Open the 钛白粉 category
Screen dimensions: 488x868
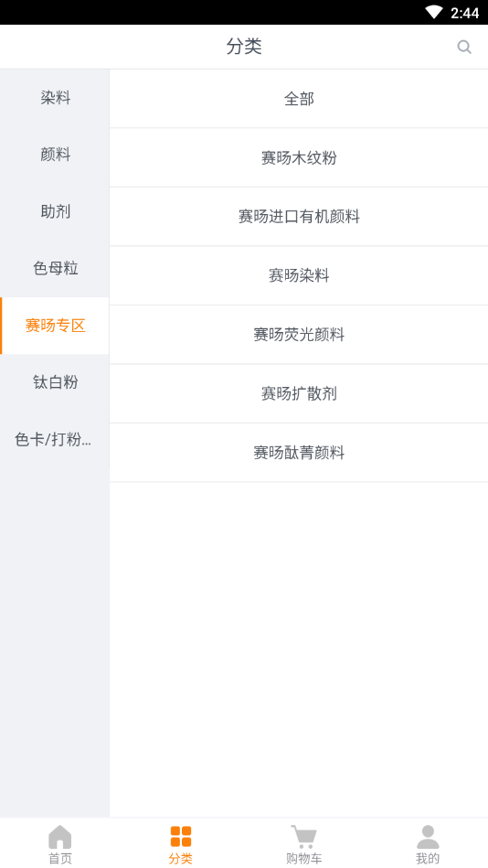pos(55,382)
